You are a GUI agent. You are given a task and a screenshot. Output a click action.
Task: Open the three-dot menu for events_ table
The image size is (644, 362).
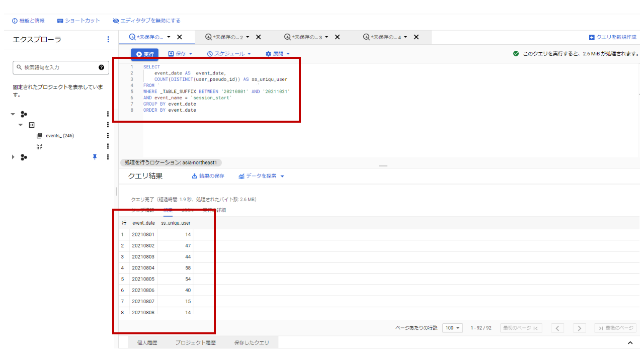coord(108,135)
